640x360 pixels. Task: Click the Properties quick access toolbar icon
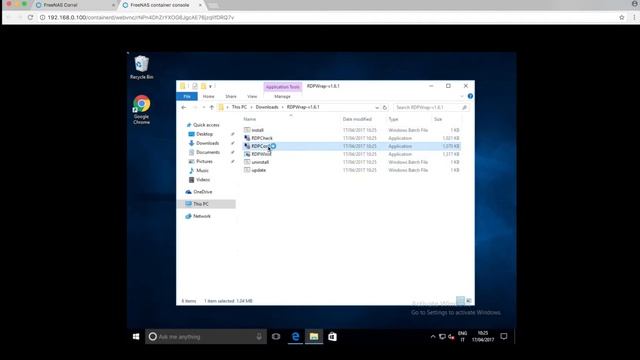195,86
